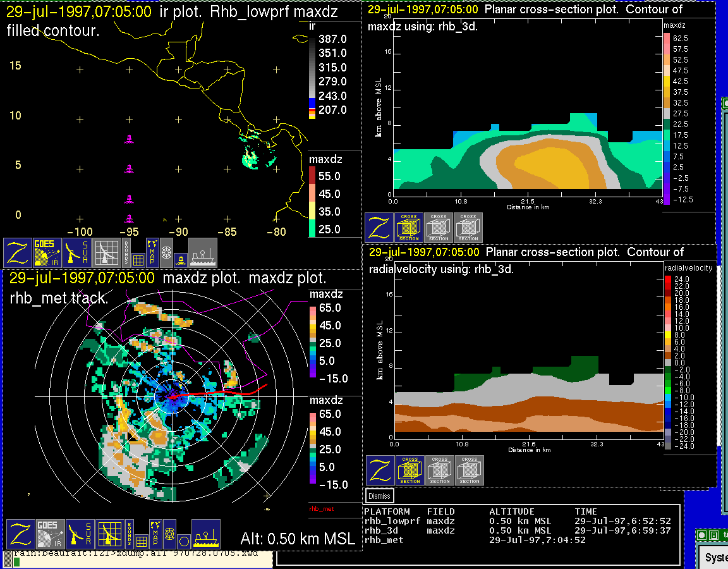This screenshot has height=569, width=728.
Task: Select SUR radar icon in the ir plot toolbar
Action: [78, 252]
